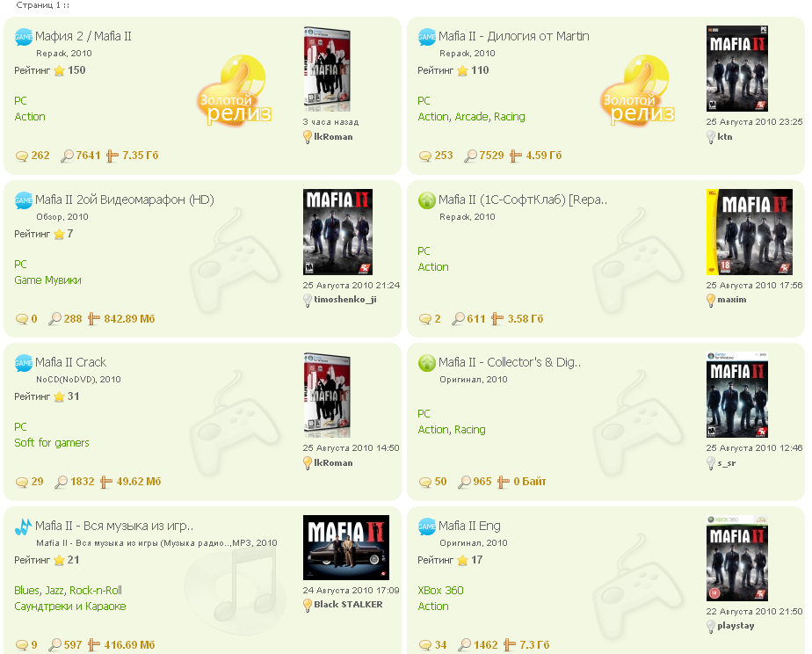Click the music note icon beside Вся музыка из игр
812x654 pixels.
[x=24, y=527]
